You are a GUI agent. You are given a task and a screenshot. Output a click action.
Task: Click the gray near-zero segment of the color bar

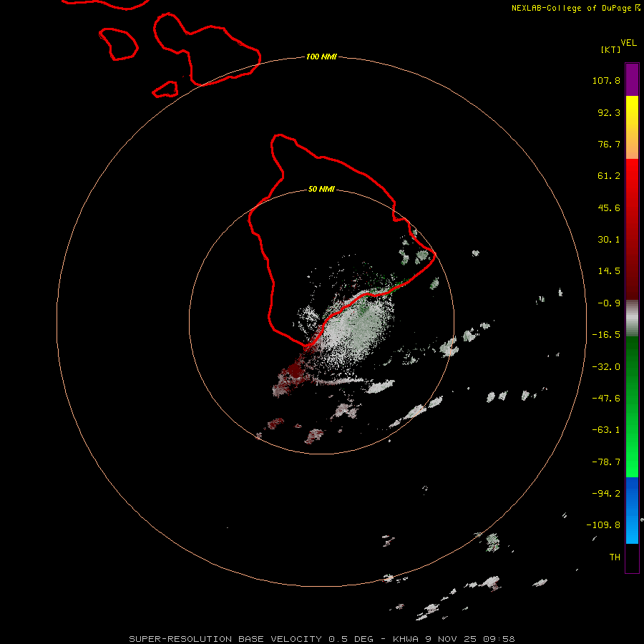coord(632,318)
